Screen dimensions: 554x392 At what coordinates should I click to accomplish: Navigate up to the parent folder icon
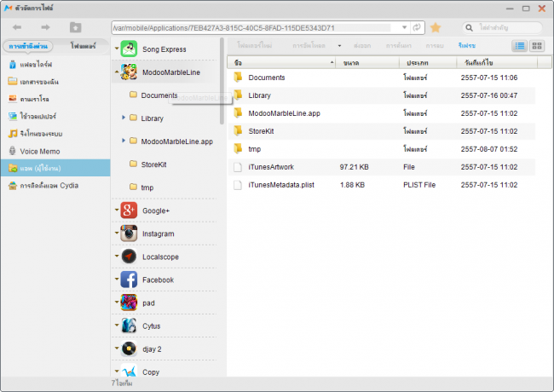click(75, 27)
